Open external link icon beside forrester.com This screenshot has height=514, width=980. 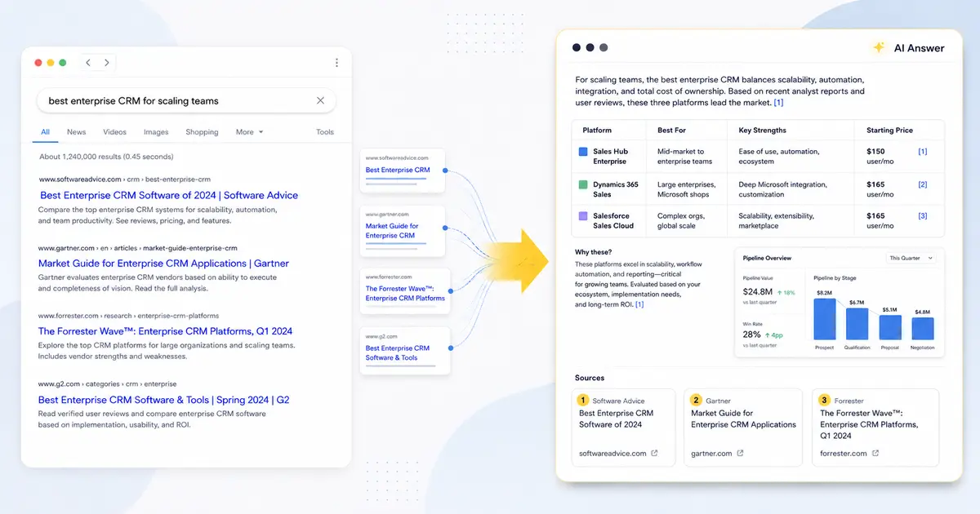pos(875,454)
